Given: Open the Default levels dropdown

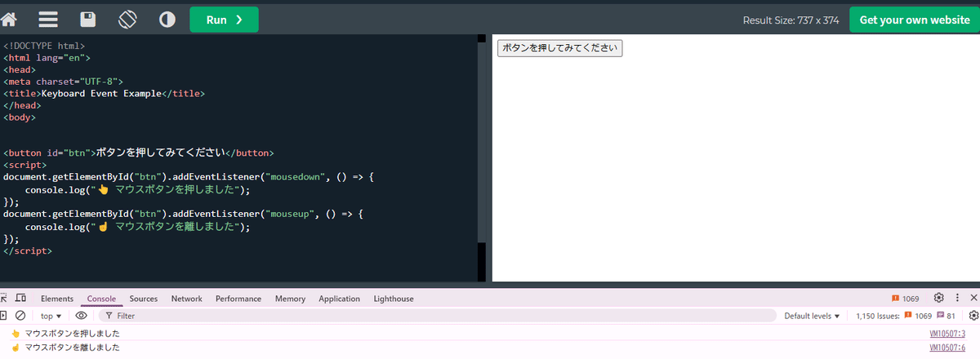Looking at the screenshot, I should (812, 316).
